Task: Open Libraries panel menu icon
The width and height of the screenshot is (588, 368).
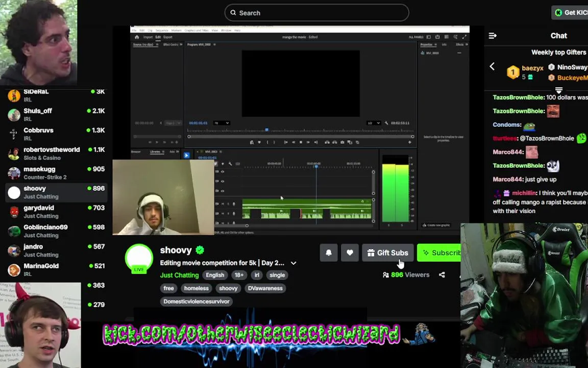Action: (163, 152)
